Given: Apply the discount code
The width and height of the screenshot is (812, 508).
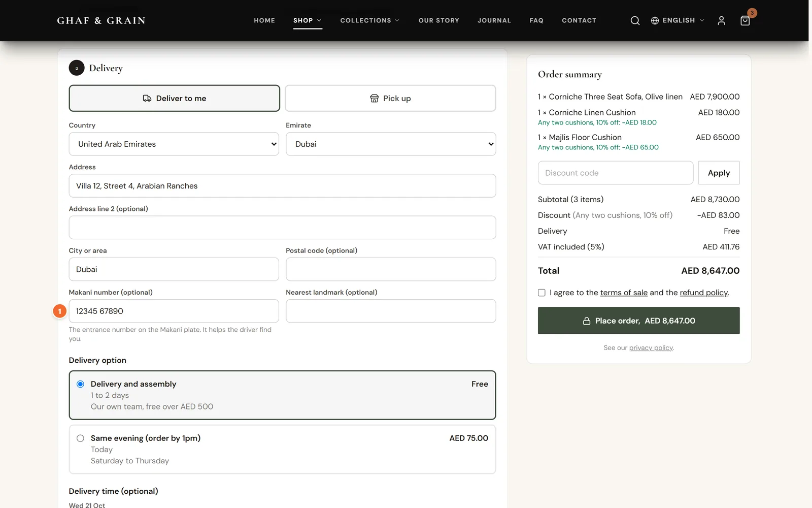Looking at the screenshot, I should [719, 173].
